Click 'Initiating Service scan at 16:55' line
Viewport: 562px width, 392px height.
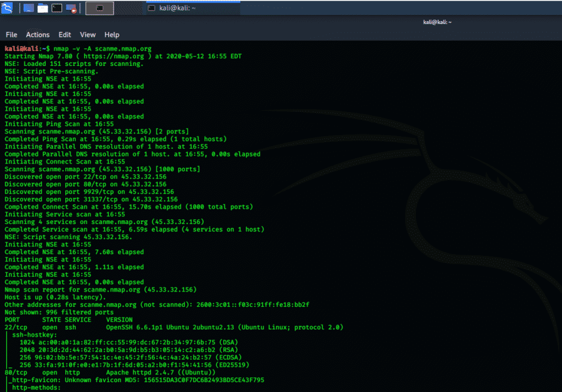point(65,215)
